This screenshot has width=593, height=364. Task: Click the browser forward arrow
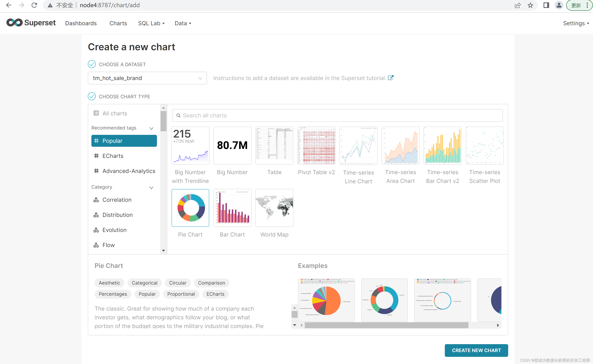point(21,5)
